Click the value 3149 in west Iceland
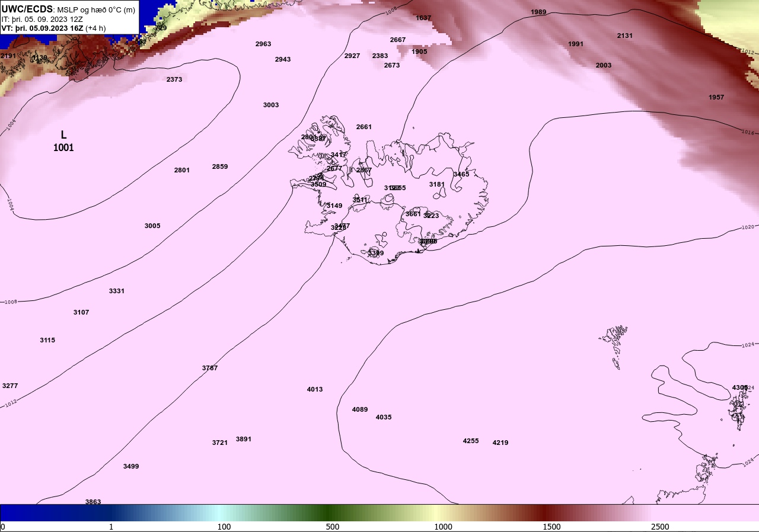759x532 pixels. 334,206
